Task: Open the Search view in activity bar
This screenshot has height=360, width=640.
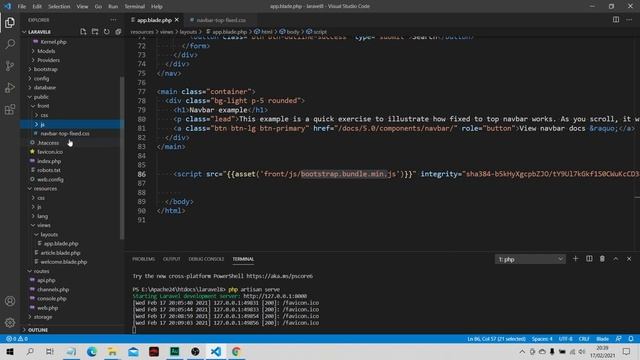Action: [x=10, y=44]
